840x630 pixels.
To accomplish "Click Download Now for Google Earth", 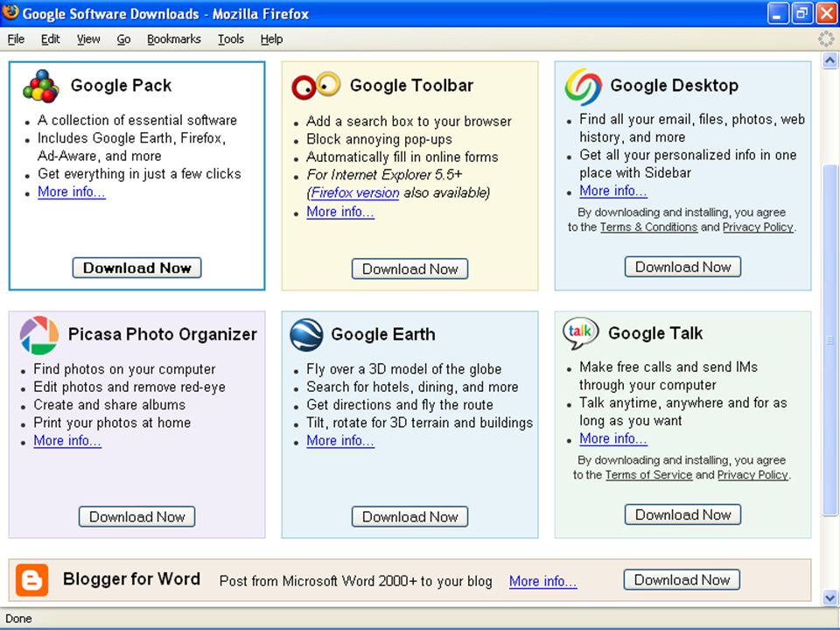I will tap(409, 517).
